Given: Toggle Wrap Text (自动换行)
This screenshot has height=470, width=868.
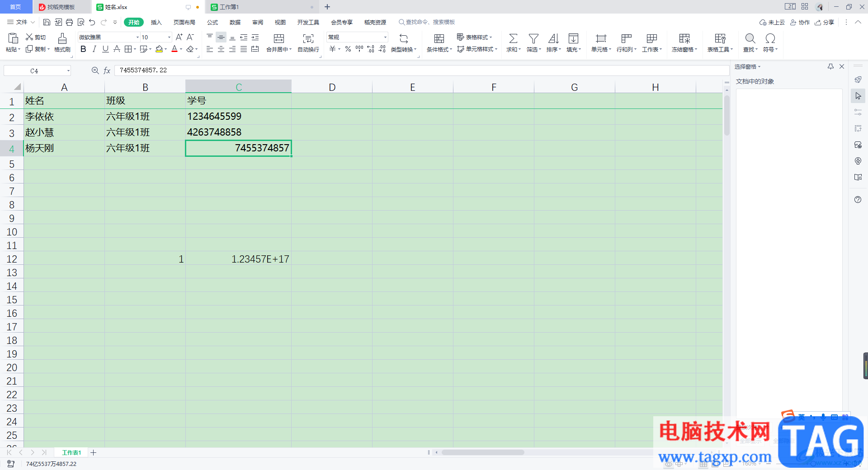Looking at the screenshot, I should click(x=308, y=42).
